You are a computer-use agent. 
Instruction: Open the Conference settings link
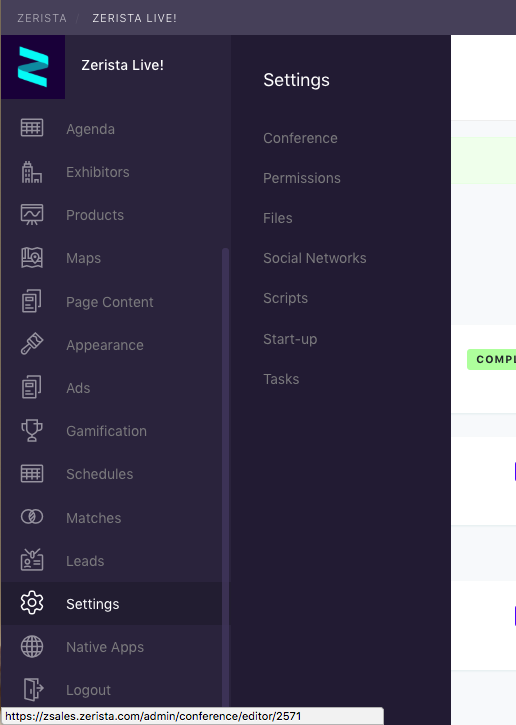(300, 138)
